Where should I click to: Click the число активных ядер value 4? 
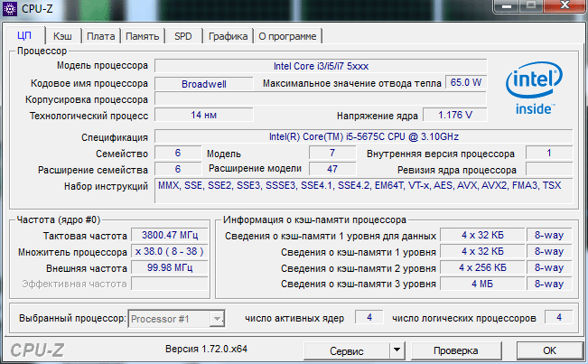[x=369, y=318]
